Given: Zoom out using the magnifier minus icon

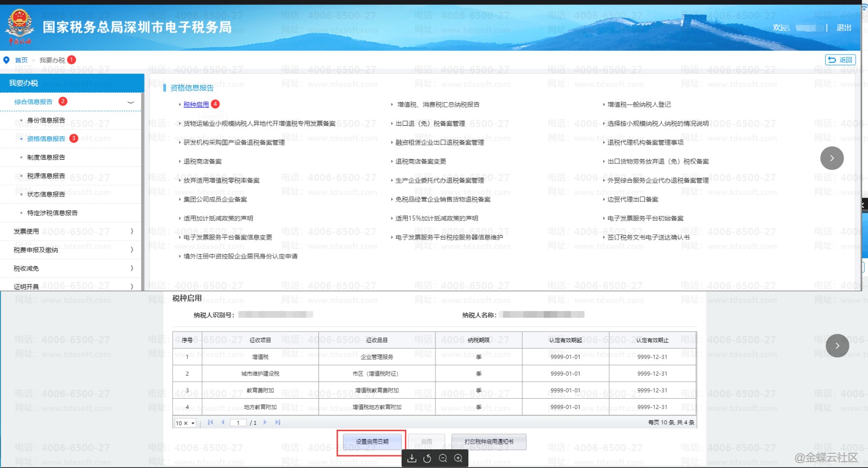Looking at the screenshot, I should [443, 458].
